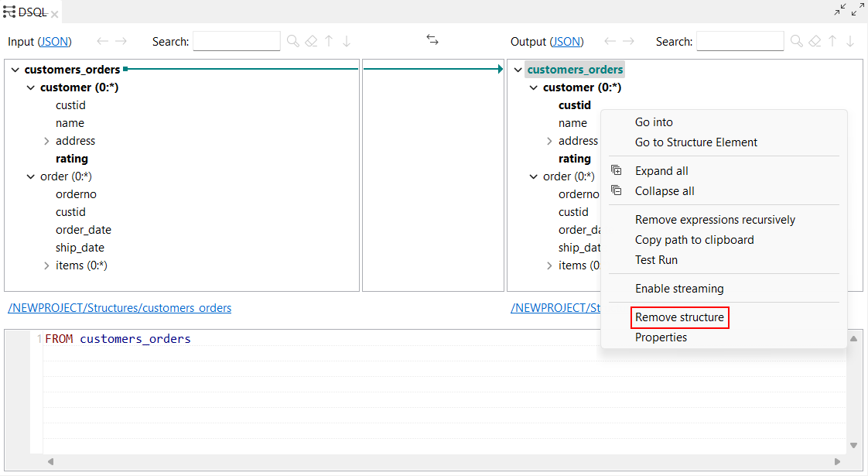Click the Input search magnifier icon

coord(292,41)
